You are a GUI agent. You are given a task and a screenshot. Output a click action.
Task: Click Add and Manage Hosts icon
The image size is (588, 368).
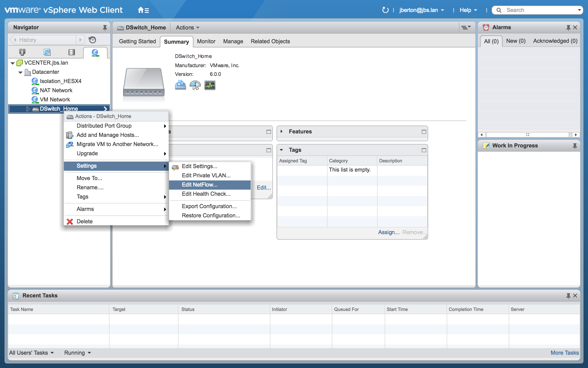click(70, 135)
